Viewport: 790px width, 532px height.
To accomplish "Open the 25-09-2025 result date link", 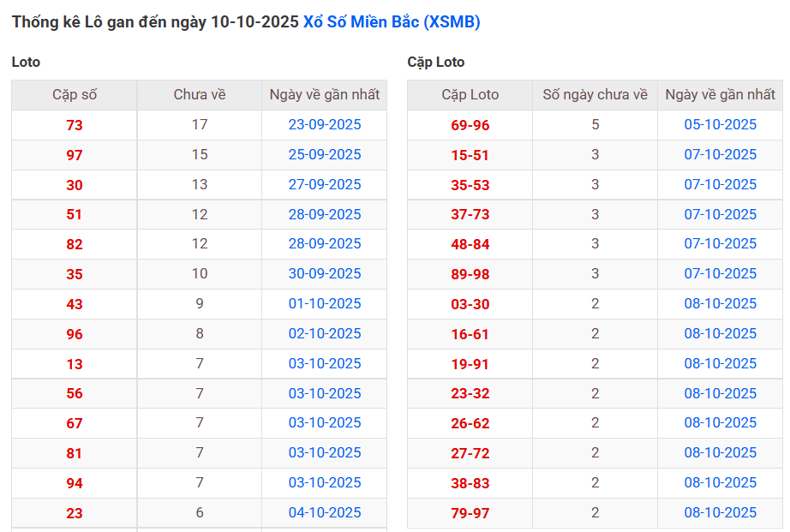I will (x=324, y=155).
